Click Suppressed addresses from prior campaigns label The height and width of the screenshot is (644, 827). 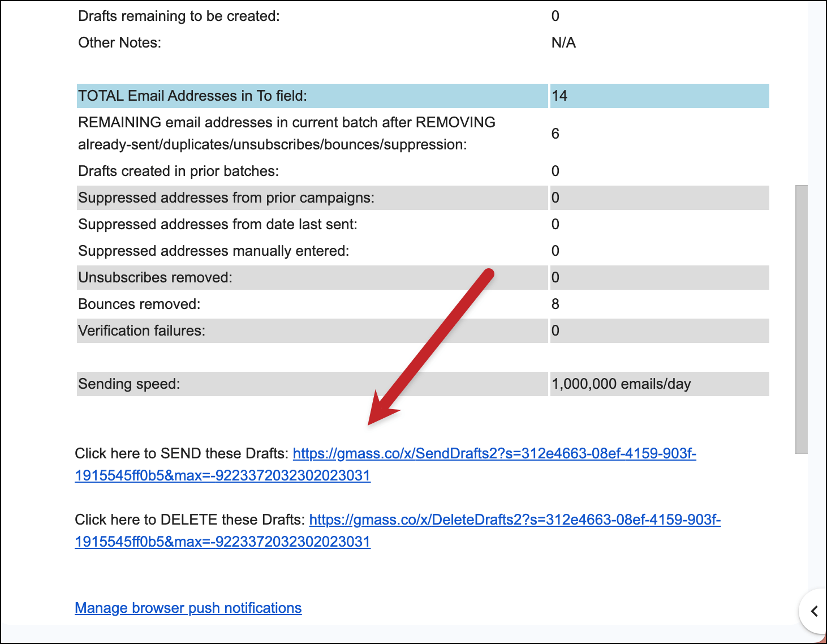point(226,198)
